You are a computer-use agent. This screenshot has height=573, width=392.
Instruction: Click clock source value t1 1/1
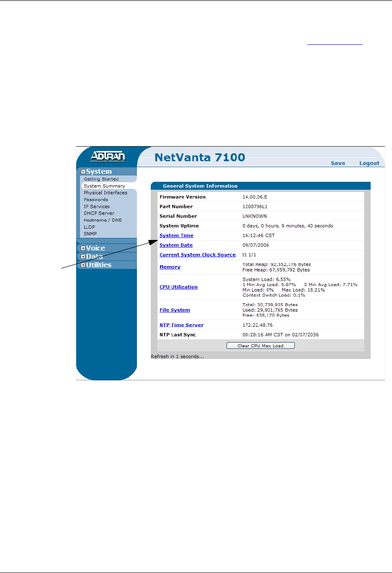[249, 255]
